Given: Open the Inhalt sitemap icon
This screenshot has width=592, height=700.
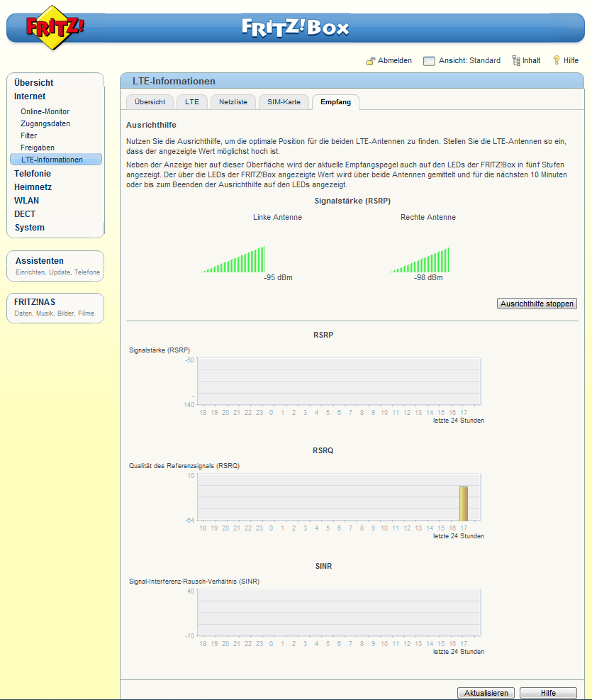Looking at the screenshot, I should point(515,61).
